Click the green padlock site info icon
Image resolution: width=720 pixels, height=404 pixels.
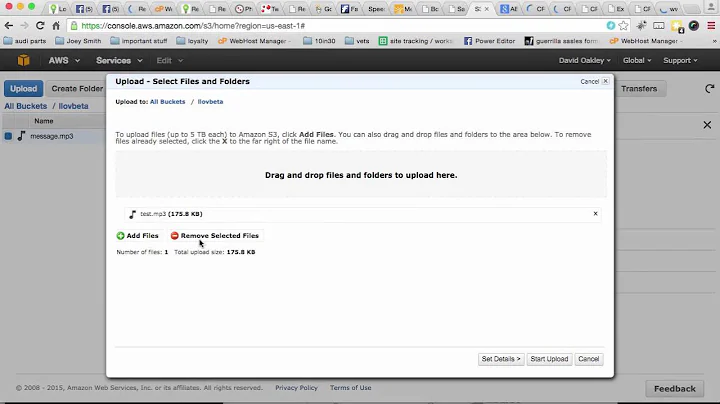click(74, 26)
